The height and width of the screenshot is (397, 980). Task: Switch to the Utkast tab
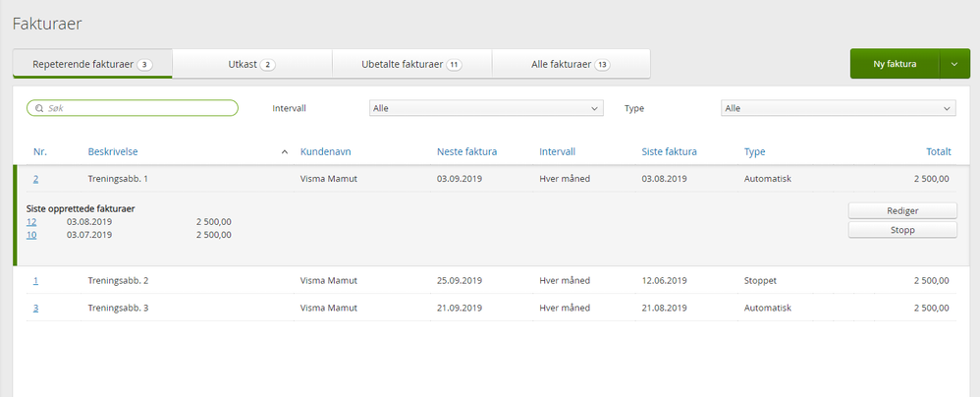pyautogui.click(x=252, y=64)
